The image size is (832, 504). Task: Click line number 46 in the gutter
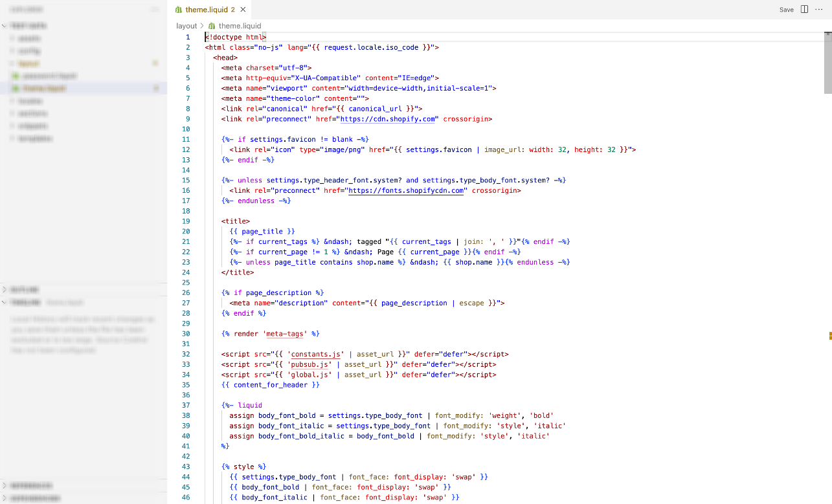(x=186, y=497)
